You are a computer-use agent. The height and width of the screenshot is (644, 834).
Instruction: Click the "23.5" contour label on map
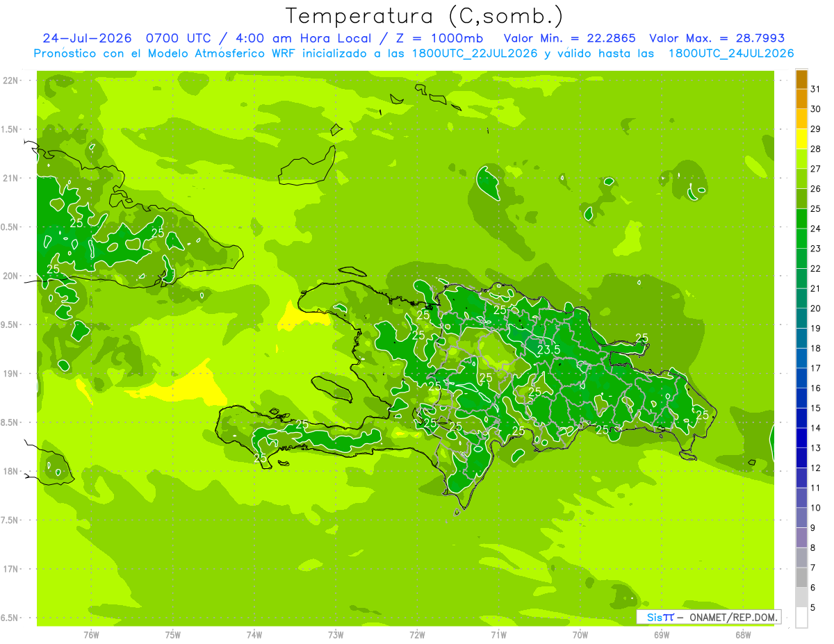click(x=548, y=349)
